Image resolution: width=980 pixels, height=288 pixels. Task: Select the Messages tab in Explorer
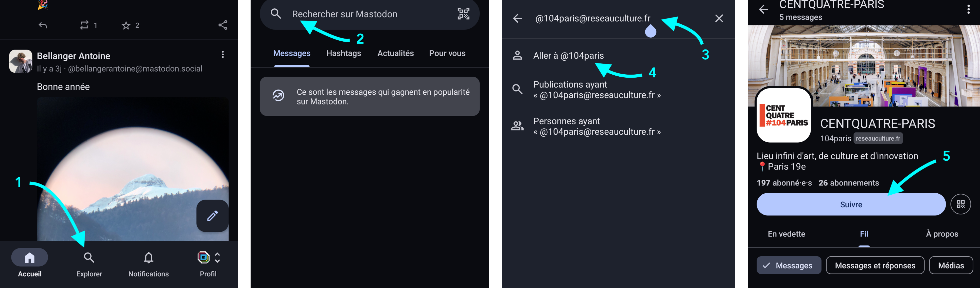click(292, 53)
